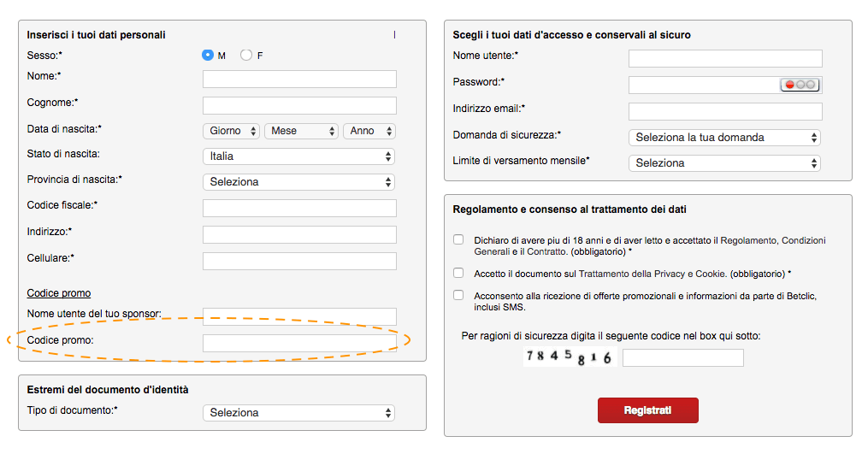Expand the Stato di nascita Italia dropdown
868x454 pixels.
[x=299, y=156]
